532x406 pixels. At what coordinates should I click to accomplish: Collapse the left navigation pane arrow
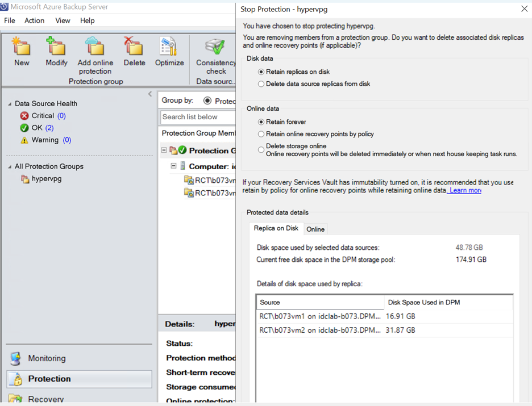(x=150, y=94)
